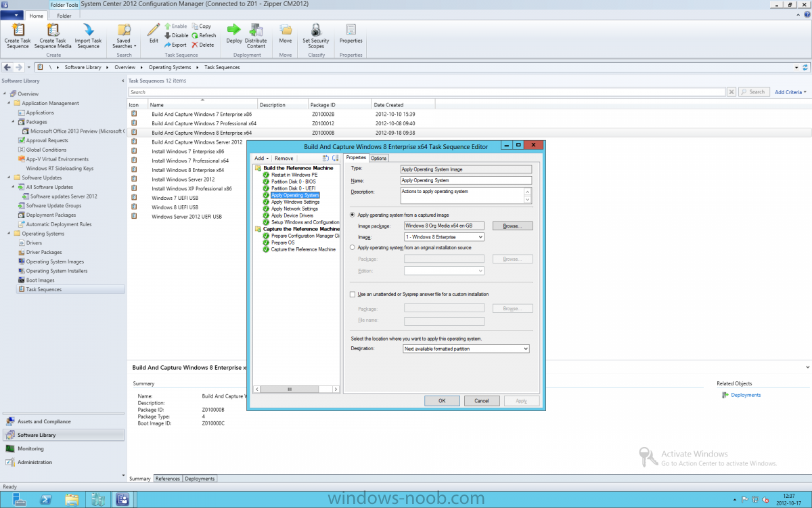The height and width of the screenshot is (508, 812).
Task: Open File Explorer from the taskbar
Action: click(72, 500)
